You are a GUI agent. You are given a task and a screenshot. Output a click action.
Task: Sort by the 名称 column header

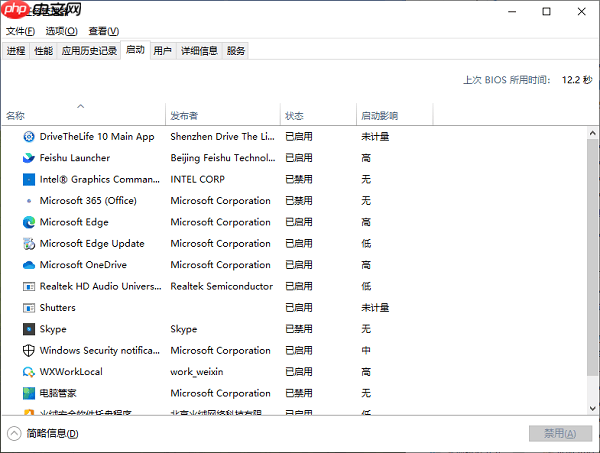pyautogui.click(x=83, y=114)
